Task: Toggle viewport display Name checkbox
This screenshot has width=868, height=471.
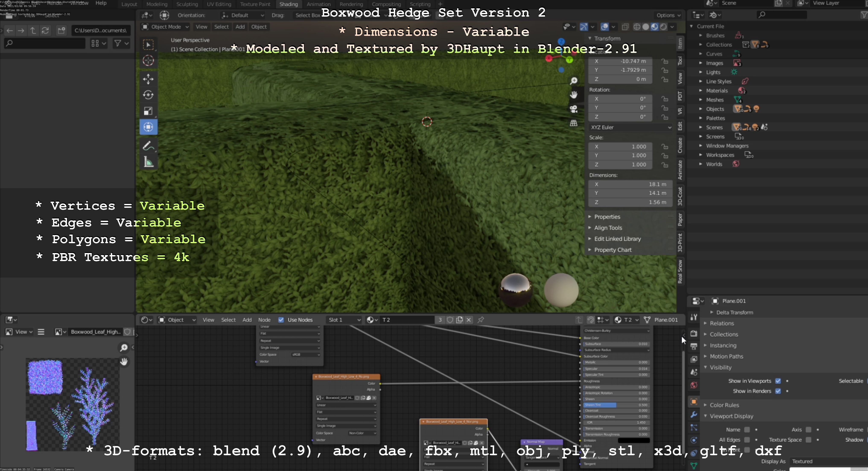Action: pos(747,430)
